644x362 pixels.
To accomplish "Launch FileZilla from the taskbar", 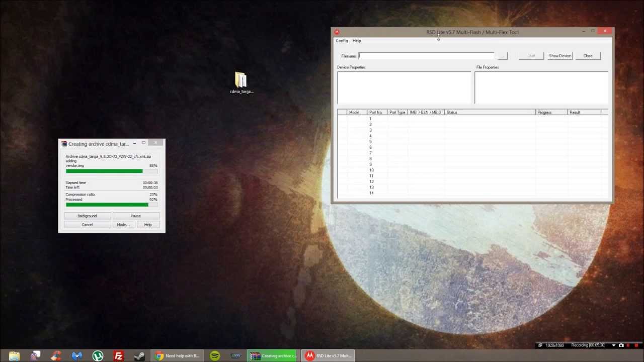I will point(118,356).
